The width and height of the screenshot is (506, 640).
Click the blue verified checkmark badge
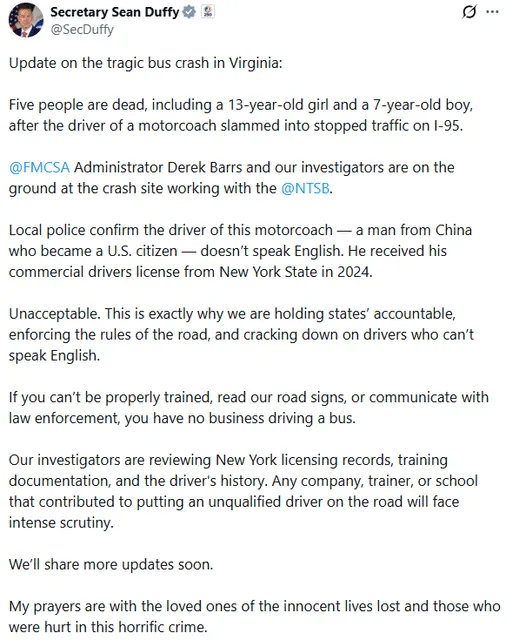pyautogui.click(x=189, y=12)
